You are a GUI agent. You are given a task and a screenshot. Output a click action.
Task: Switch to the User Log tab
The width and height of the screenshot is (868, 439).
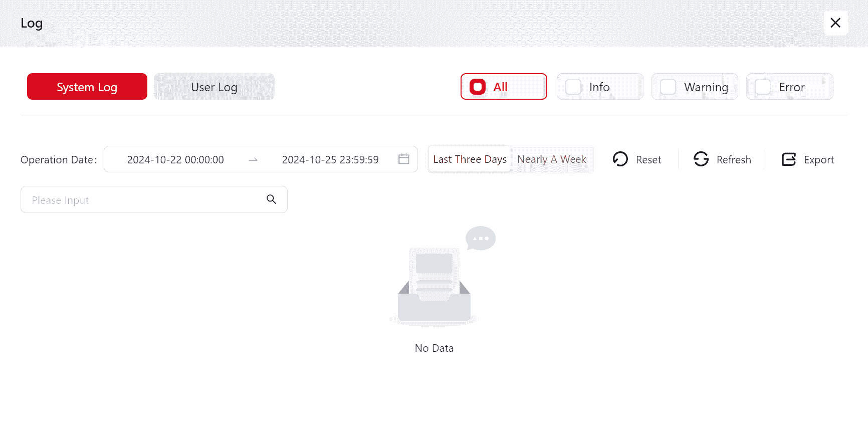(x=214, y=87)
